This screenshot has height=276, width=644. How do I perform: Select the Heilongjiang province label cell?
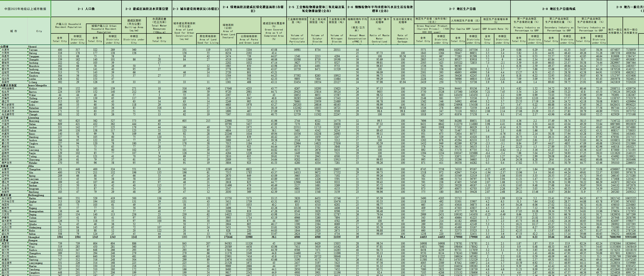pos(36,195)
